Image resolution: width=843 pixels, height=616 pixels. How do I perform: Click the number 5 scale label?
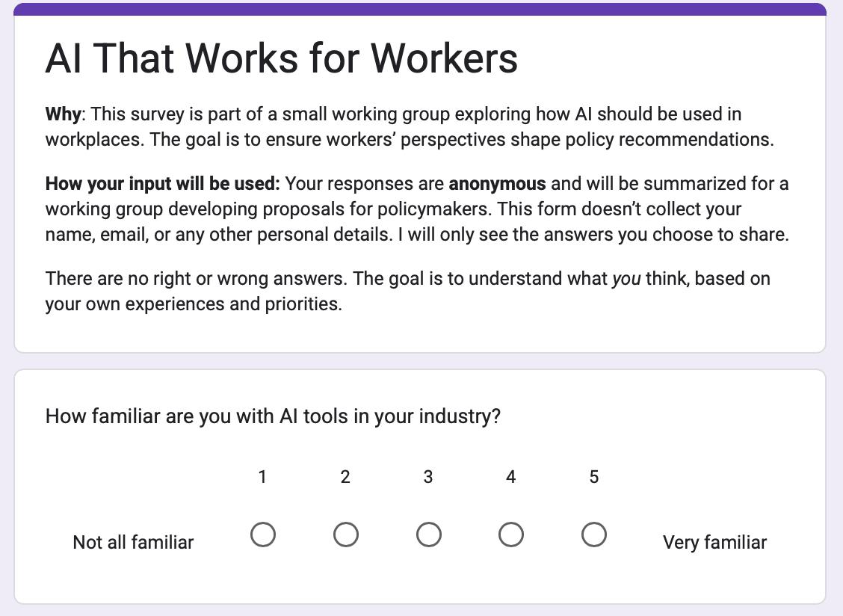click(593, 477)
